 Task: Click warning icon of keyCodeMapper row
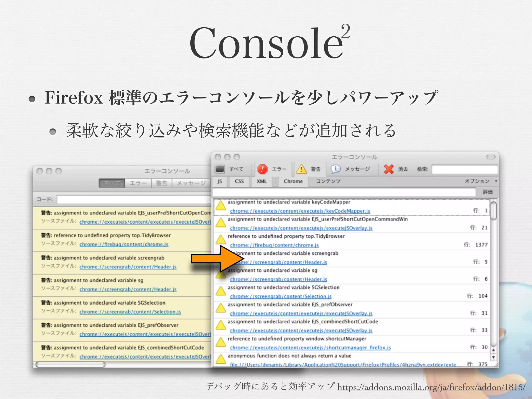(221, 205)
